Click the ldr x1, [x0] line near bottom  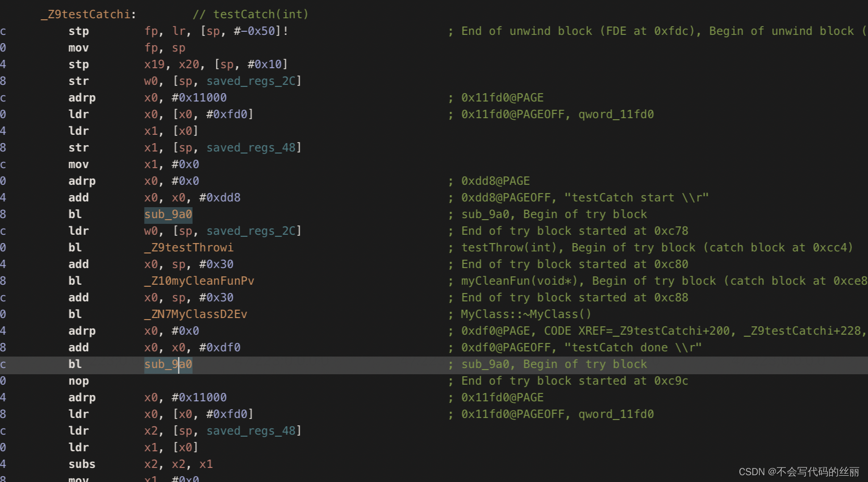tap(133, 448)
